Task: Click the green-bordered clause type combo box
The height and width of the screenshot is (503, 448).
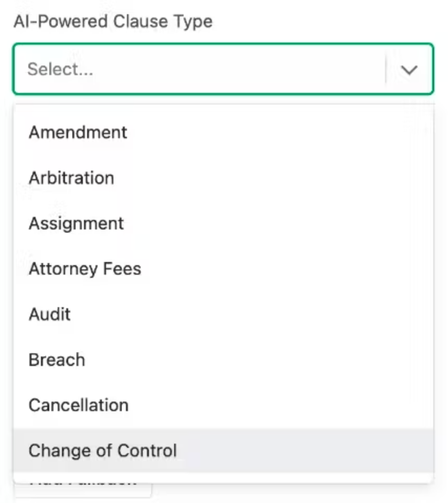Action: click(x=223, y=69)
